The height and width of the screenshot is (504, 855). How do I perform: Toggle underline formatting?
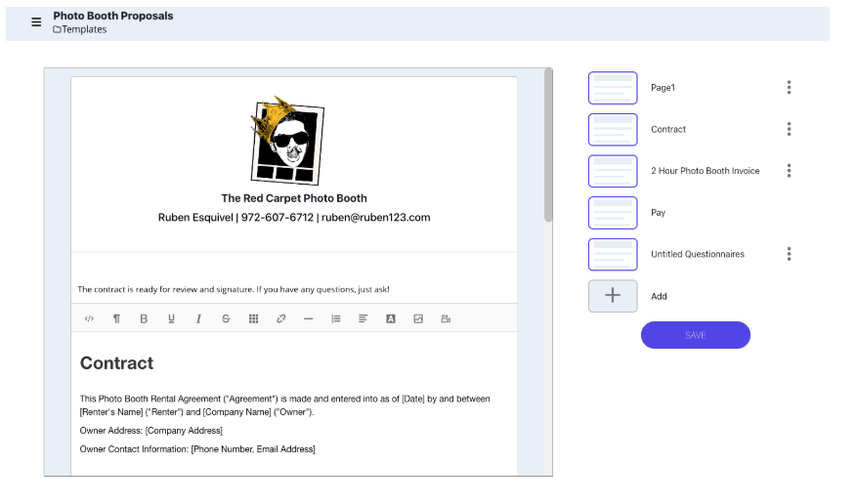click(x=171, y=318)
